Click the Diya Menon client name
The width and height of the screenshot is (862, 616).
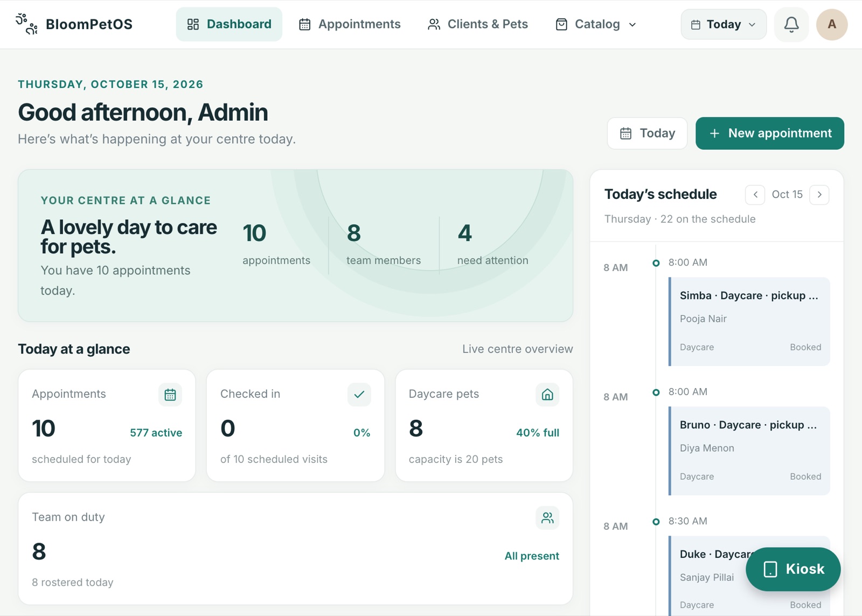click(x=707, y=448)
